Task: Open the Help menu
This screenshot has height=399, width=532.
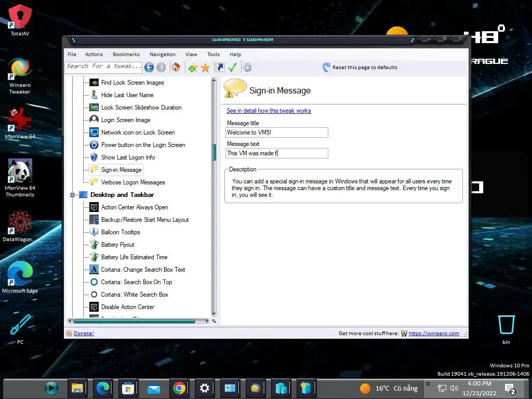Action: point(235,54)
